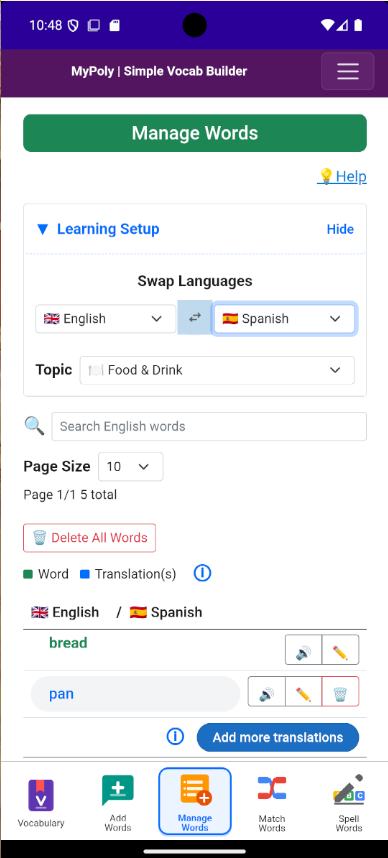Play audio for translation pan
The image size is (388, 858).
click(266, 692)
